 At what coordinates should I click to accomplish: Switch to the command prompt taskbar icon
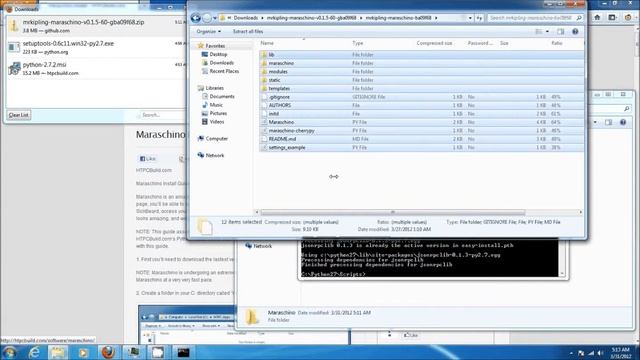(x=183, y=352)
